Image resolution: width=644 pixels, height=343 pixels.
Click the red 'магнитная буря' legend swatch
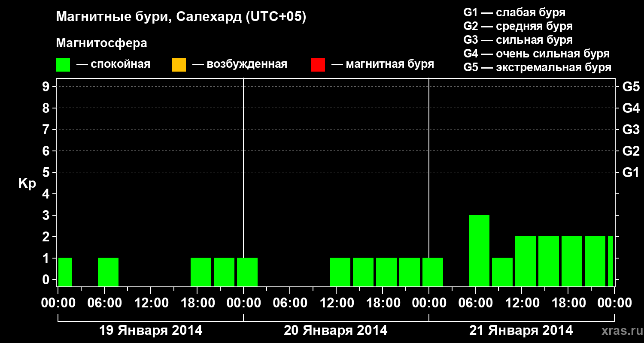[318, 65]
